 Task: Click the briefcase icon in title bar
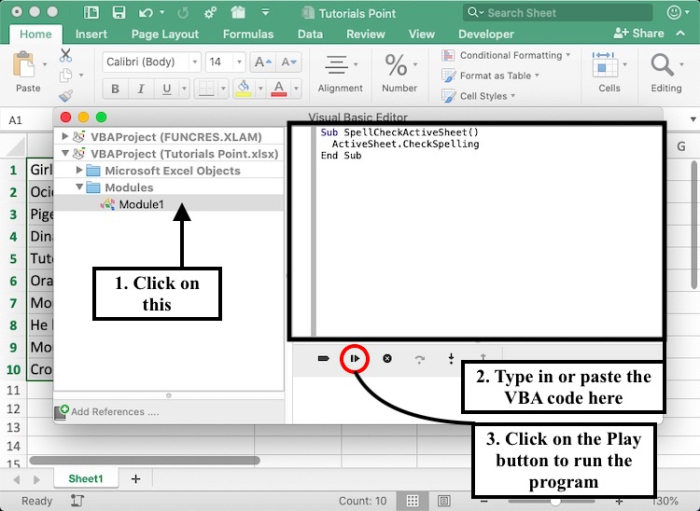238,12
